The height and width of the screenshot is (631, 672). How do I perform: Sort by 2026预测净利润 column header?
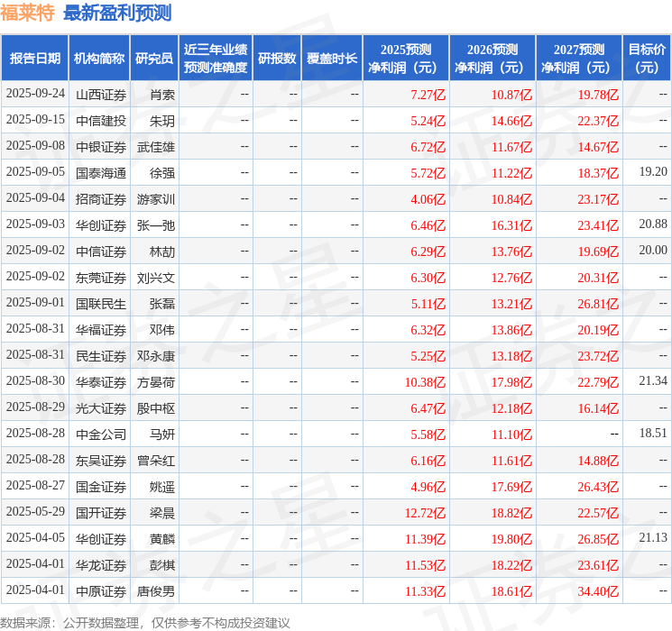(492, 59)
